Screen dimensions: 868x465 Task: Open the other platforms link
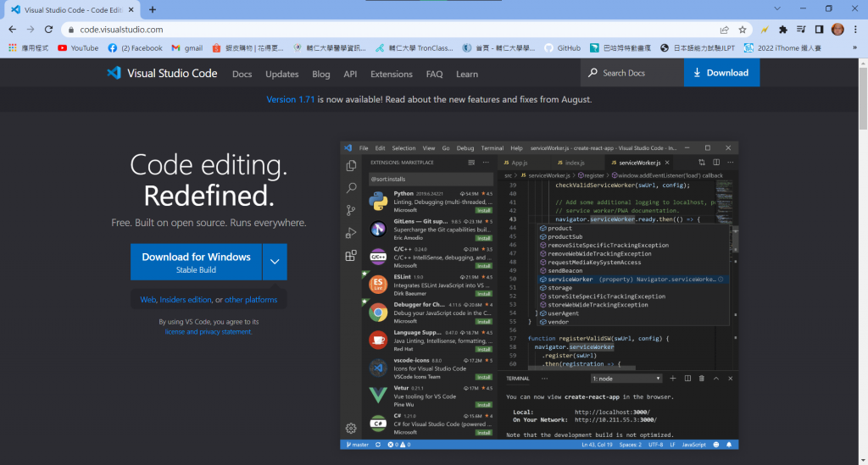251,300
